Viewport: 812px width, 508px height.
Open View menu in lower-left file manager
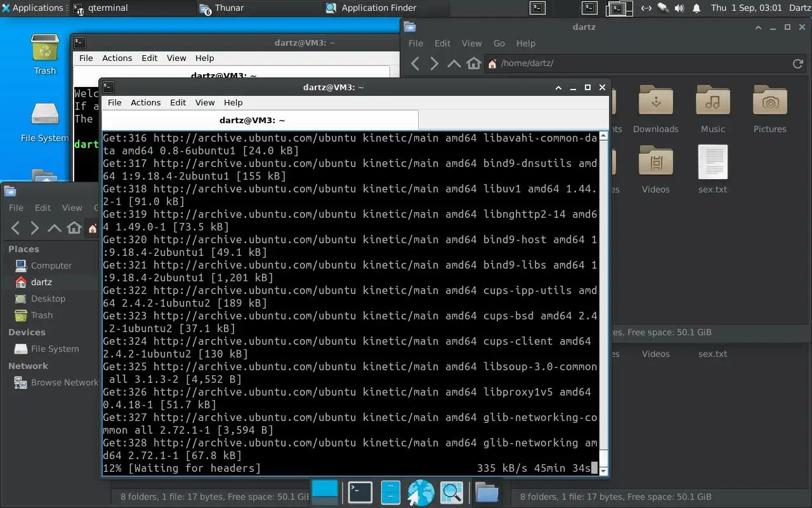pos(72,208)
